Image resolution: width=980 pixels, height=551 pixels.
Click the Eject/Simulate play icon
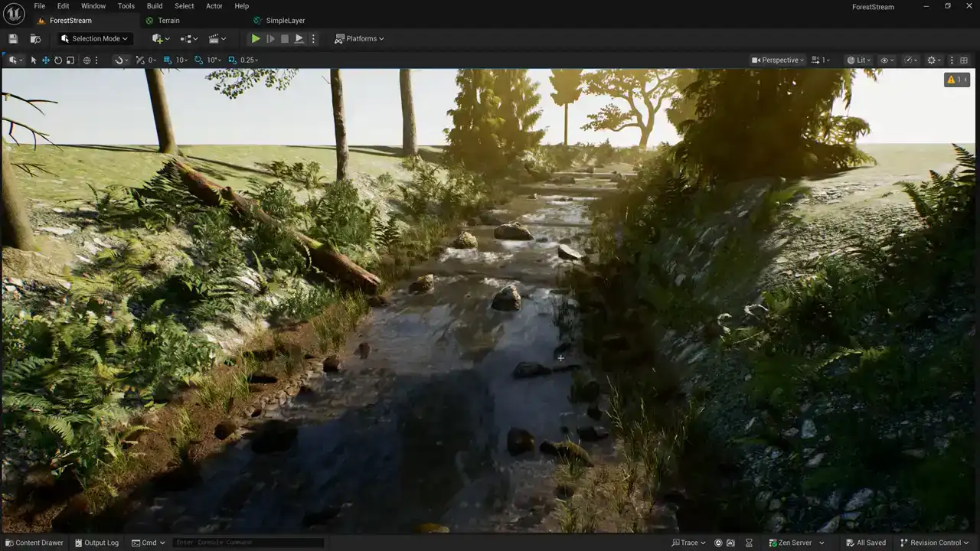[x=299, y=38]
